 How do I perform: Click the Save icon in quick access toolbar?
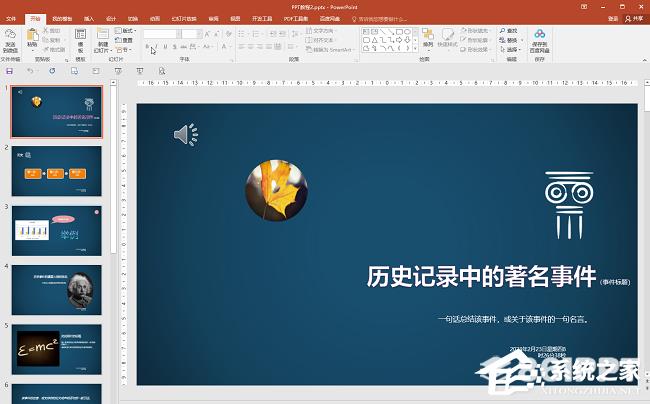coord(9,71)
